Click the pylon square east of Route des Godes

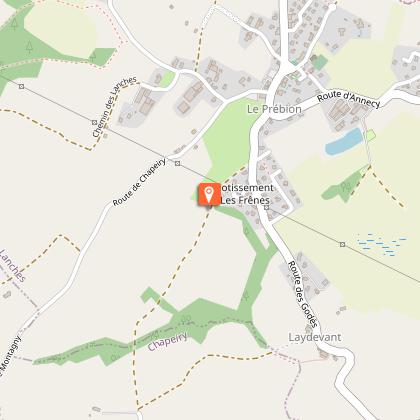pyautogui.click(x=342, y=245)
